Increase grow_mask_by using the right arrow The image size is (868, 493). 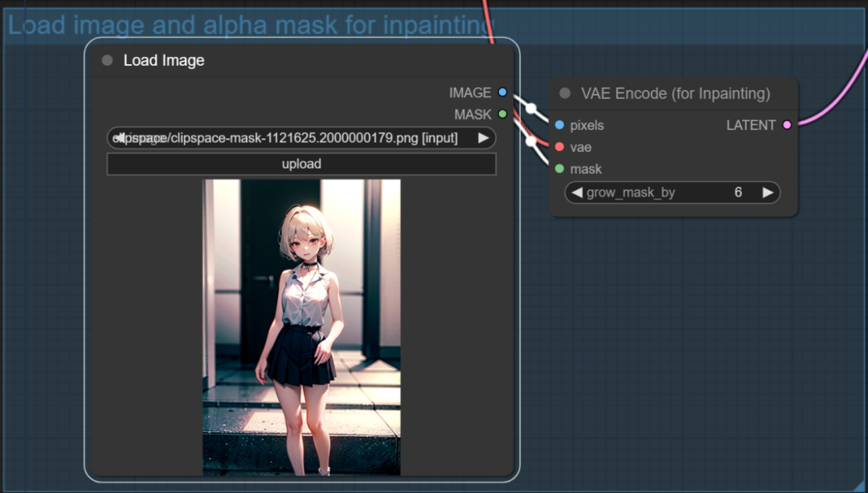coord(768,193)
